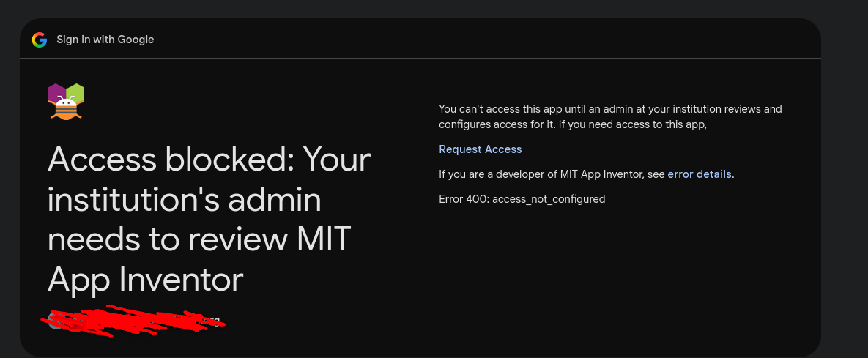868x358 pixels.
Task: Click the 'Access blocked: Your' heading line
Action: pos(209,160)
